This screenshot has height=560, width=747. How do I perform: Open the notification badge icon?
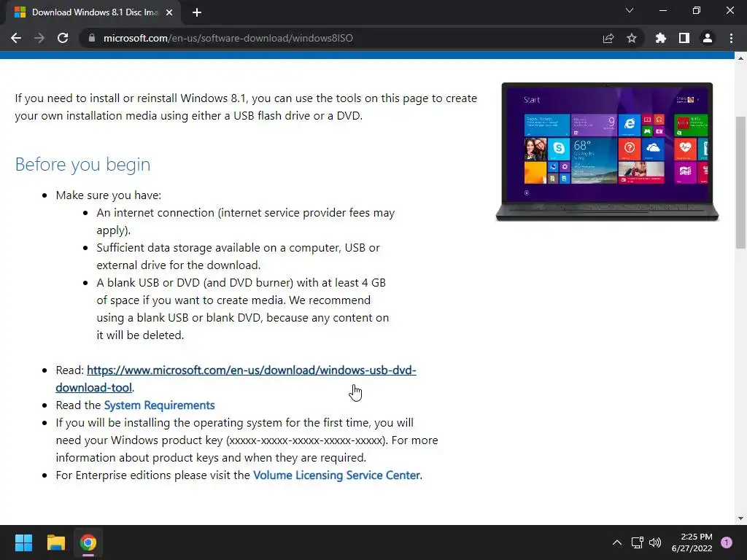coord(727,542)
